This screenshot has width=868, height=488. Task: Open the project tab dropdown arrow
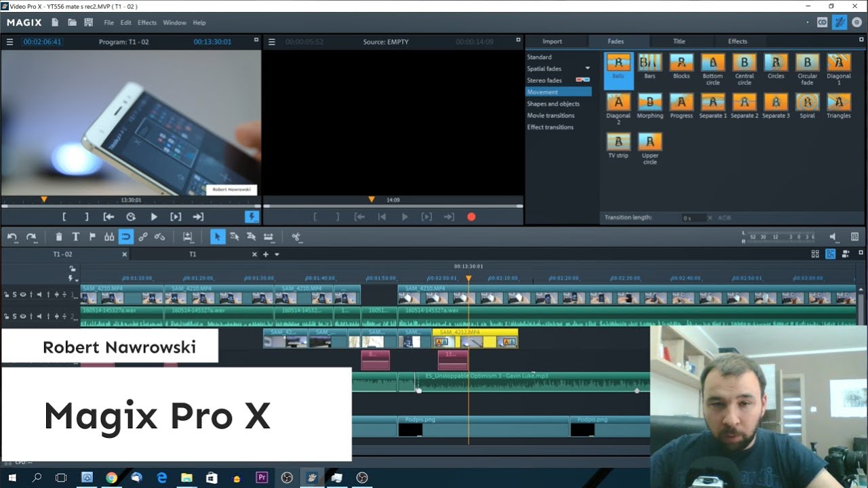pos(277,255)
